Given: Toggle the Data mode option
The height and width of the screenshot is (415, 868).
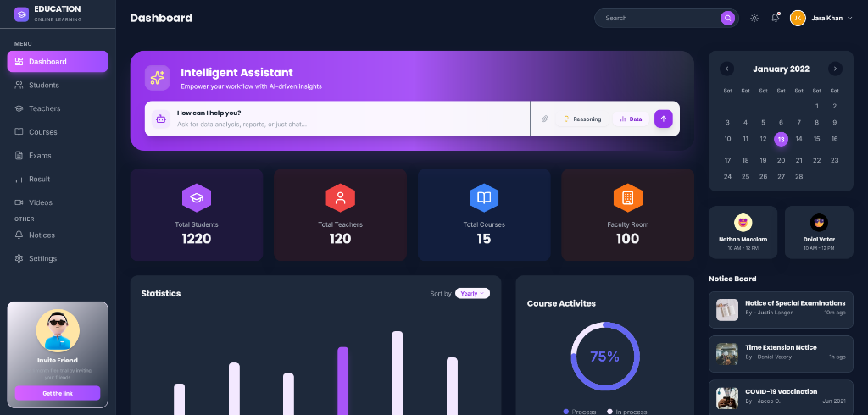Looking at the screenshot, I should click(x=631, y=119).
